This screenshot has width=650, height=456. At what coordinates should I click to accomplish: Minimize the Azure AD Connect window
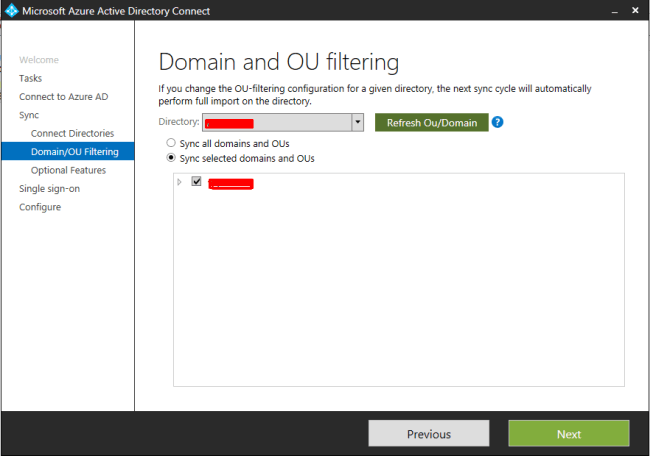pyautogui.click(x=615, y=11)
